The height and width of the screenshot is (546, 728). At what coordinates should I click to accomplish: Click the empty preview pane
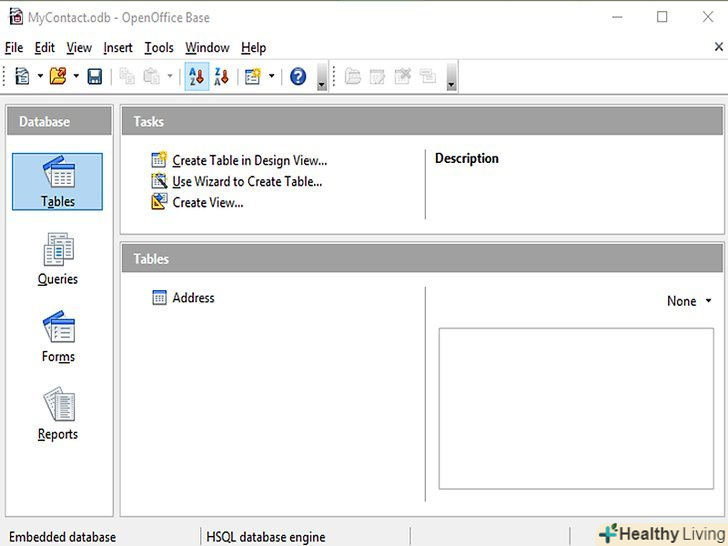click(576, 409)
